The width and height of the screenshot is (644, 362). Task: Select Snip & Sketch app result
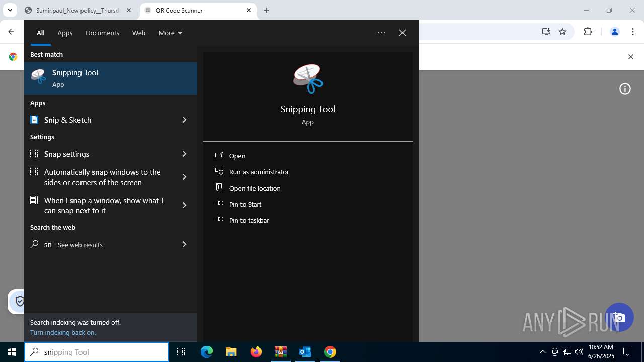click(x=98, y=120)
